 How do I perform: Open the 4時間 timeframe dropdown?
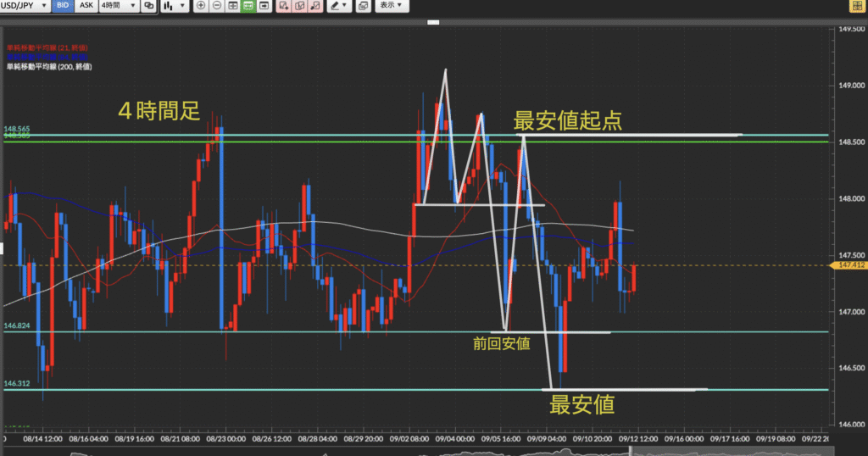pos(119,6)
